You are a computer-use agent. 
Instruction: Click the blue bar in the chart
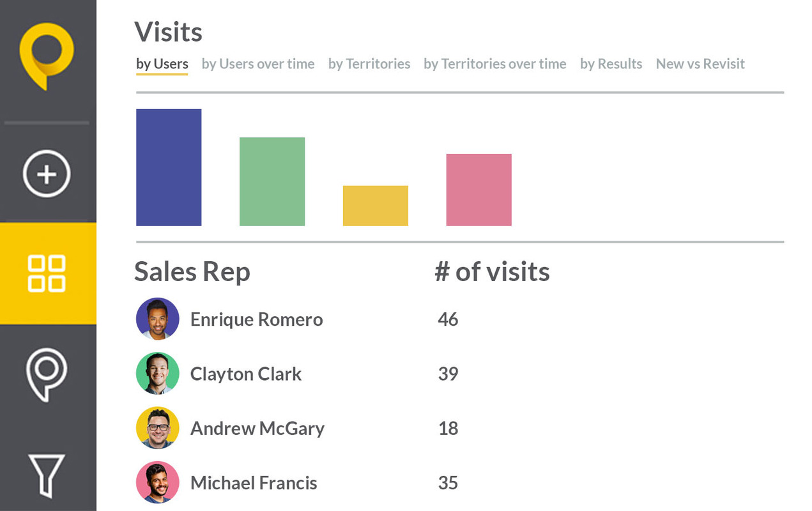[x=168, y=166]
